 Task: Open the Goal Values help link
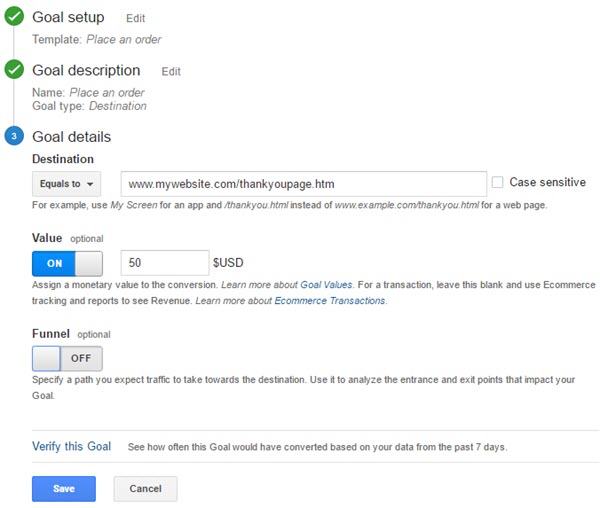point(326,285)
